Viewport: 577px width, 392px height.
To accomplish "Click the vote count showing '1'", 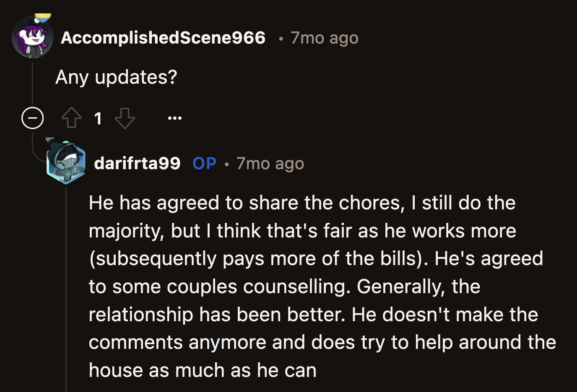I will [98, 119].
